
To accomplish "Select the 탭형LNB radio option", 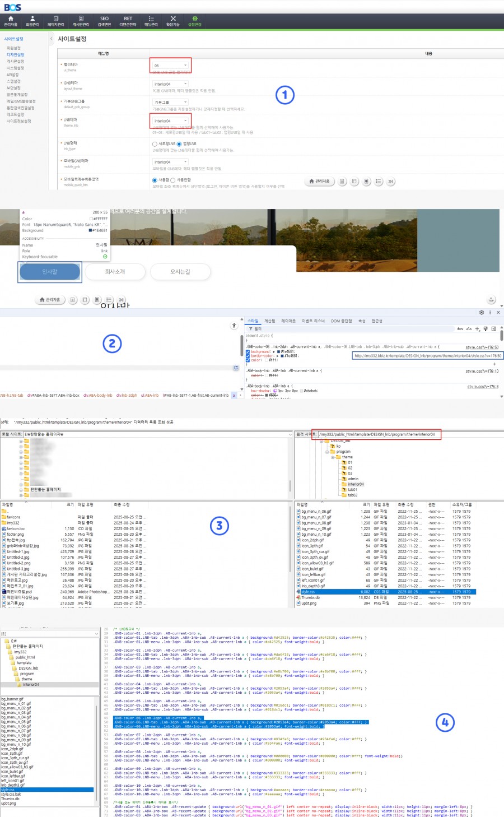I will point(179,144).
